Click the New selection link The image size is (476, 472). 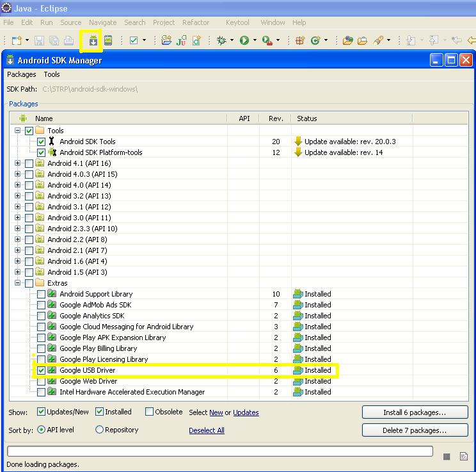click(x=216, y=412)
